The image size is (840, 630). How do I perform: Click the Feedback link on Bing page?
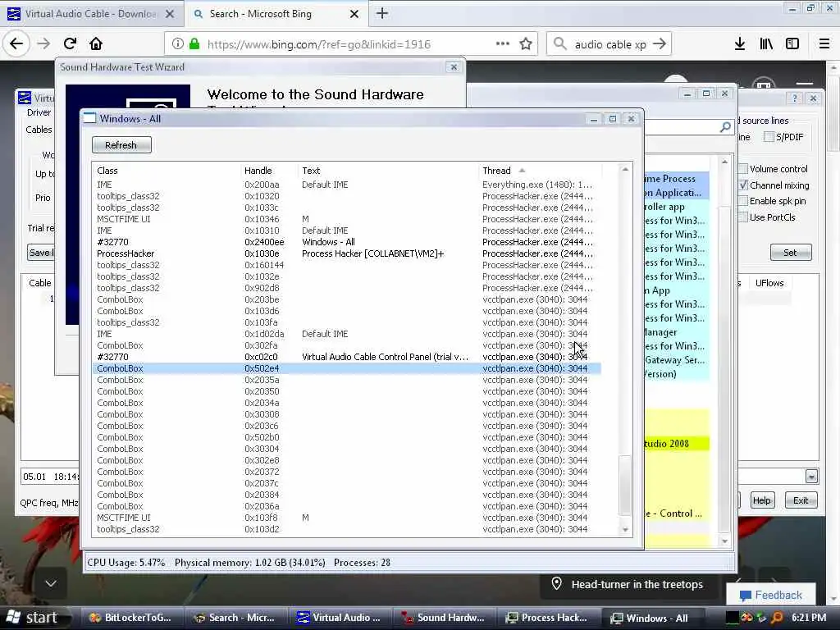point(771,596)
